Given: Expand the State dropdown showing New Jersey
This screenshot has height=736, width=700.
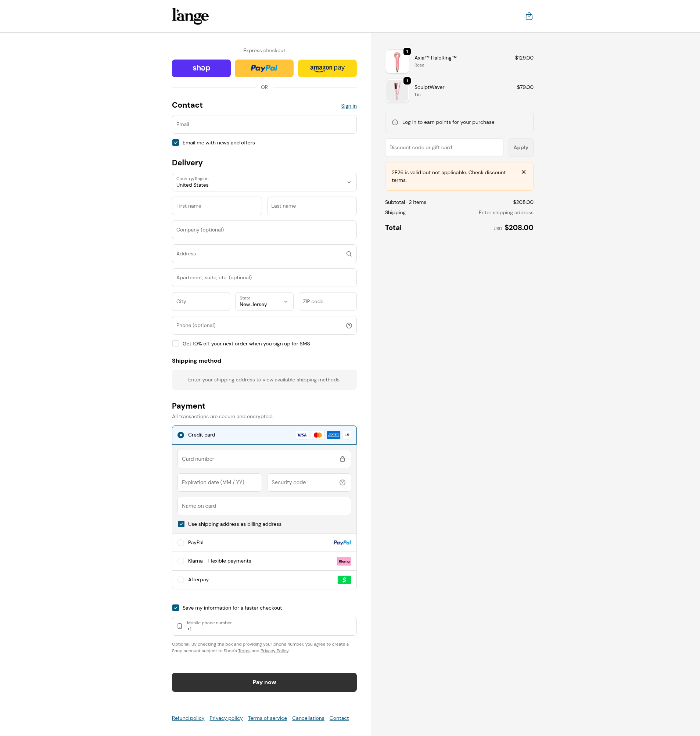Looking at the screenshot, I should tap(264, 301).
